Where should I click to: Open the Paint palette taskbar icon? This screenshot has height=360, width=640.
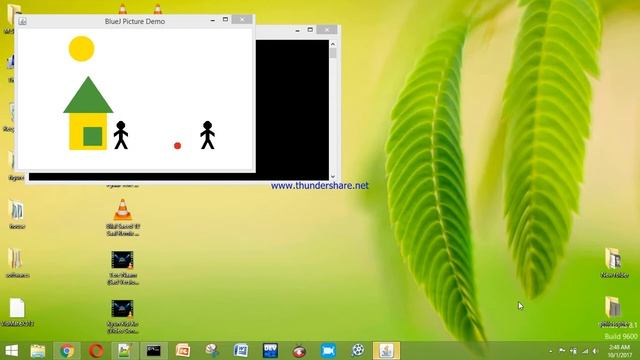pyautogui.click(x=212, y=351)
